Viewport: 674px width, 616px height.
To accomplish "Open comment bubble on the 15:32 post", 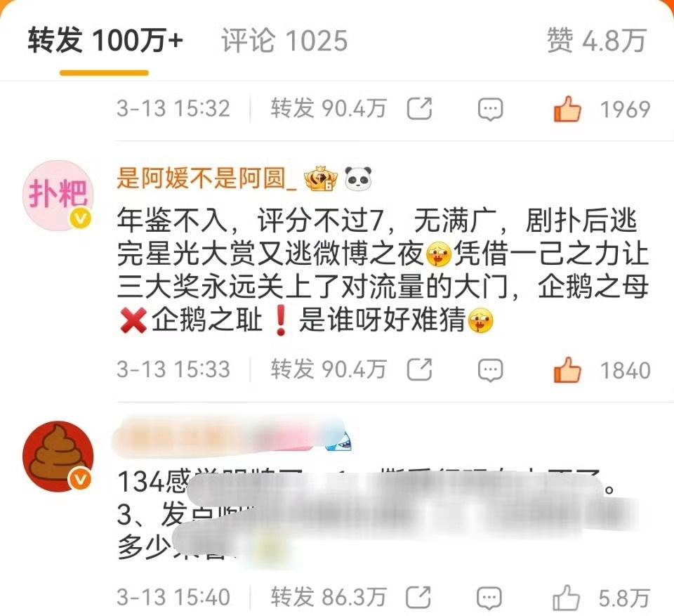I will tap(491, 110).
